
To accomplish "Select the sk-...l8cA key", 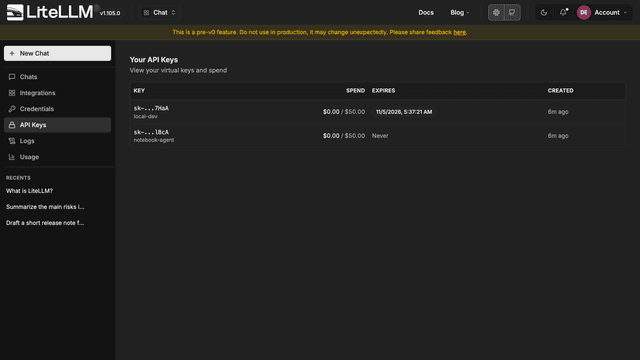I will (151, 132).
